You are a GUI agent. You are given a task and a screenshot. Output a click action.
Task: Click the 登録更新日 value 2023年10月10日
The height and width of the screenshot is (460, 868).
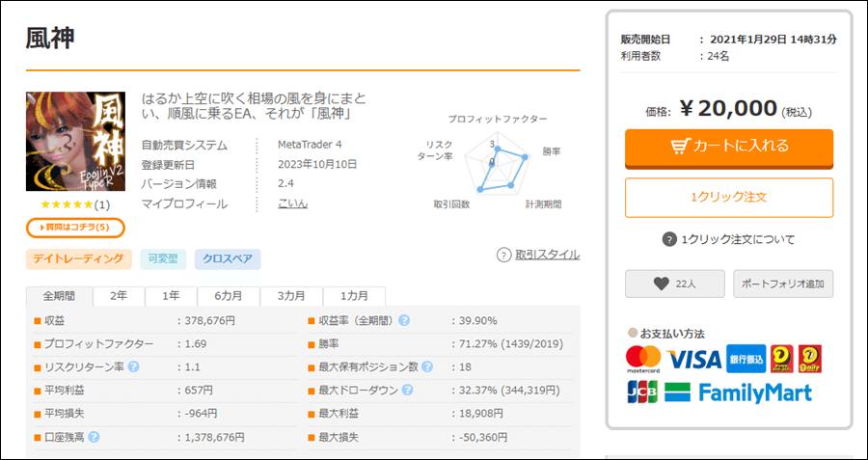click(317, 164)
